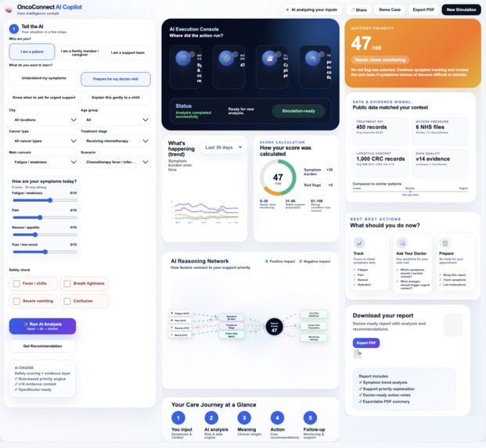Click the 'Positive impact' legend entry

(280, 262)
